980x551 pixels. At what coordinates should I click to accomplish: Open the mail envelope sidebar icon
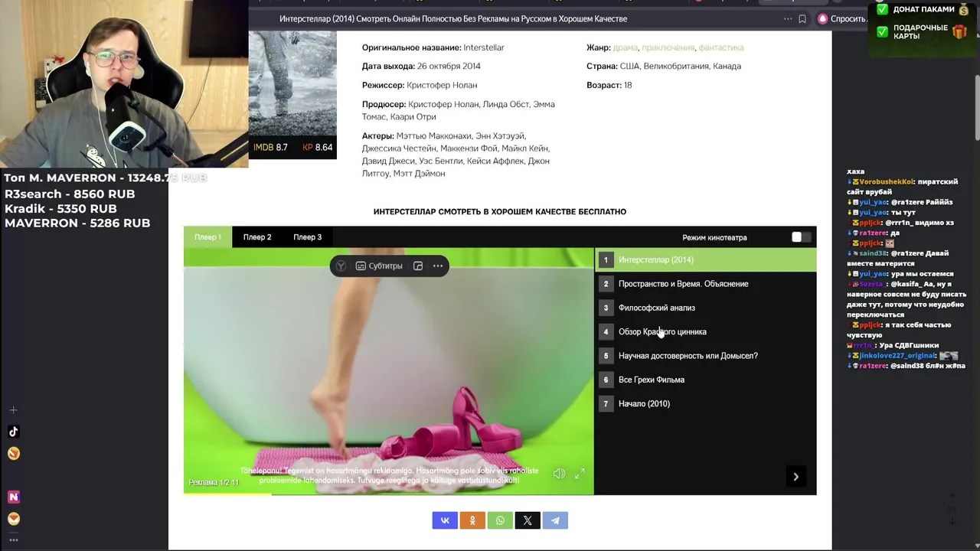tap(13, 518)
